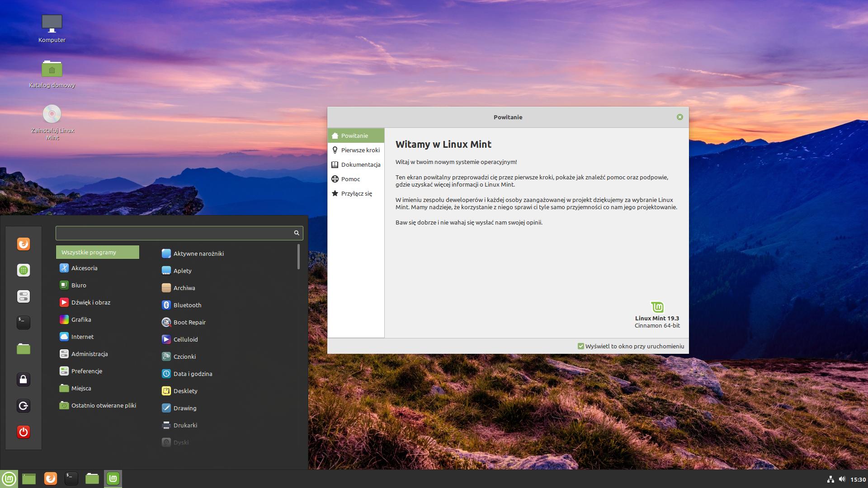
Task: Click the volume icon in the system tray
Action: (842, 479)
